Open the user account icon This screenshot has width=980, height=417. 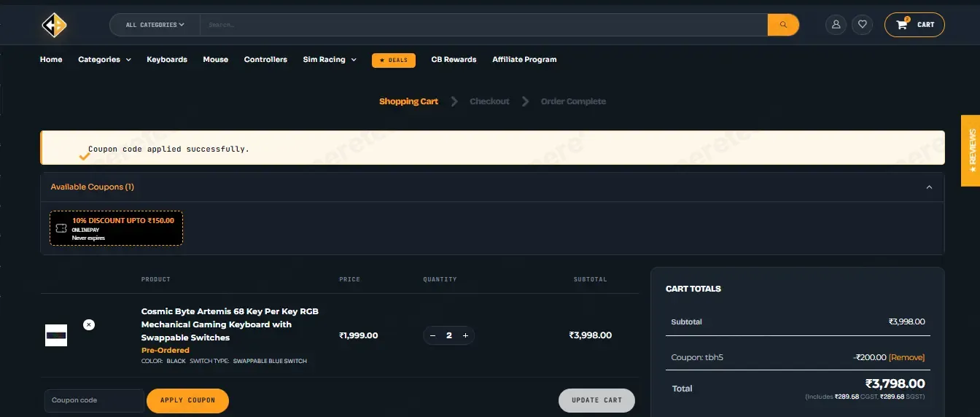[836, 25]
